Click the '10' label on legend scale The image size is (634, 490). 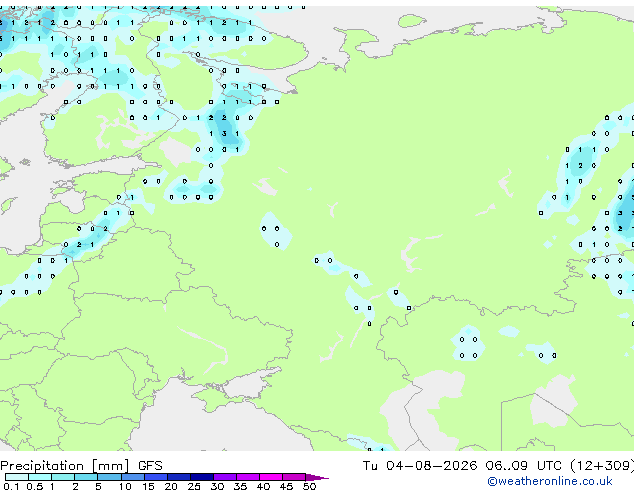point(125,486)
